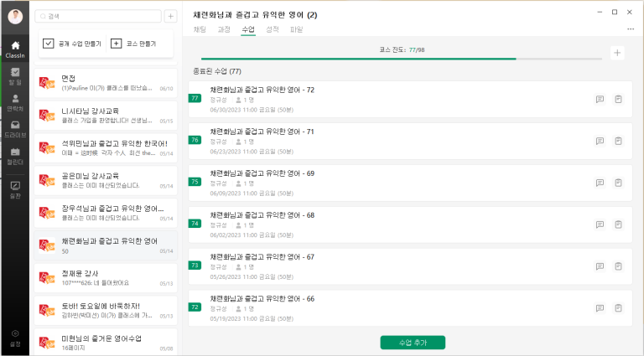Open the 파일 tab
This screenshot has height=356, width=644.
coord(296,29)
